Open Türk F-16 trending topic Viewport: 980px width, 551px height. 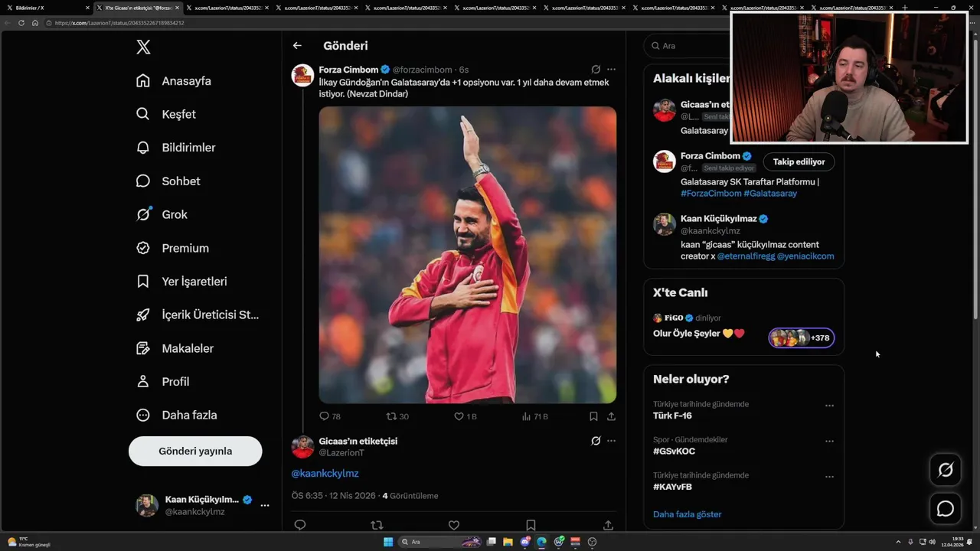pyautogui.click(x=672, y=416)
